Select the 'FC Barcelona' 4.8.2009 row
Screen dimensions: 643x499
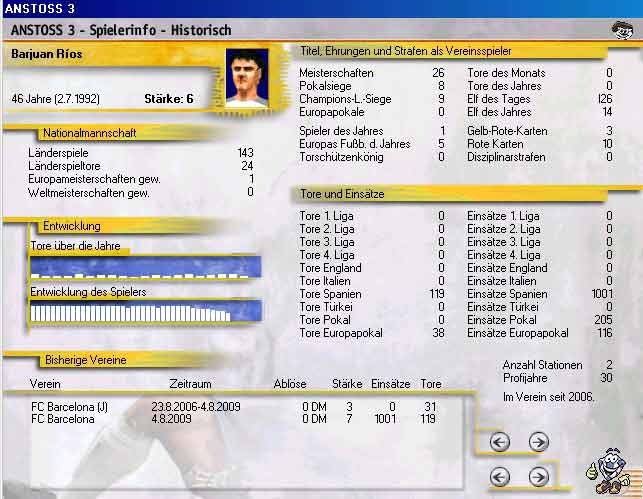pos(233,419)
